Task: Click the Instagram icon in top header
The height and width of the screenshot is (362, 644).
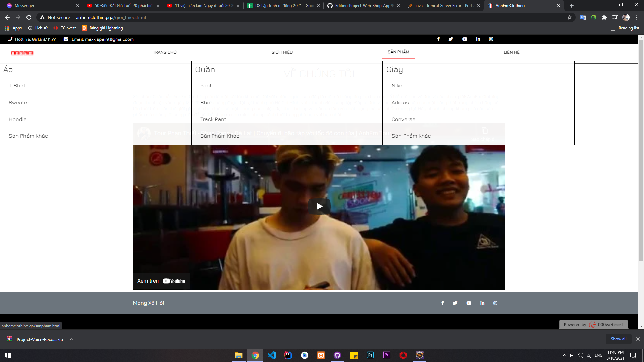Action: [491, 39]
